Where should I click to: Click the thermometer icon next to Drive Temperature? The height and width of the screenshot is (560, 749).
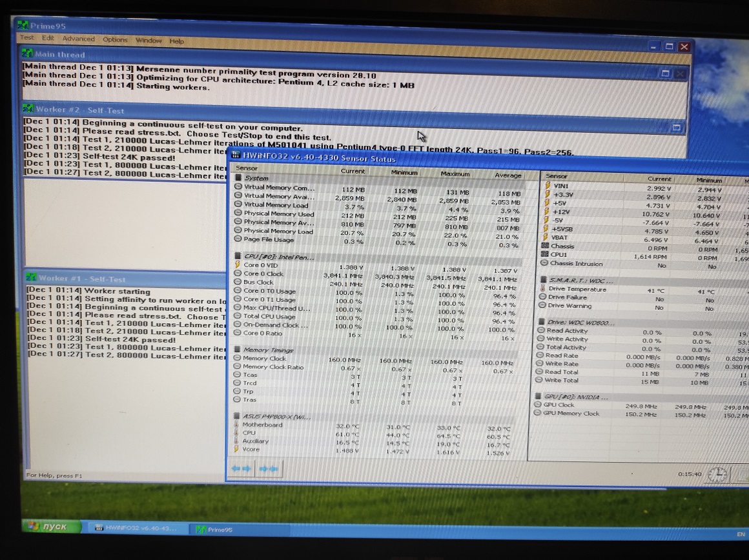(x=542, y=288)
